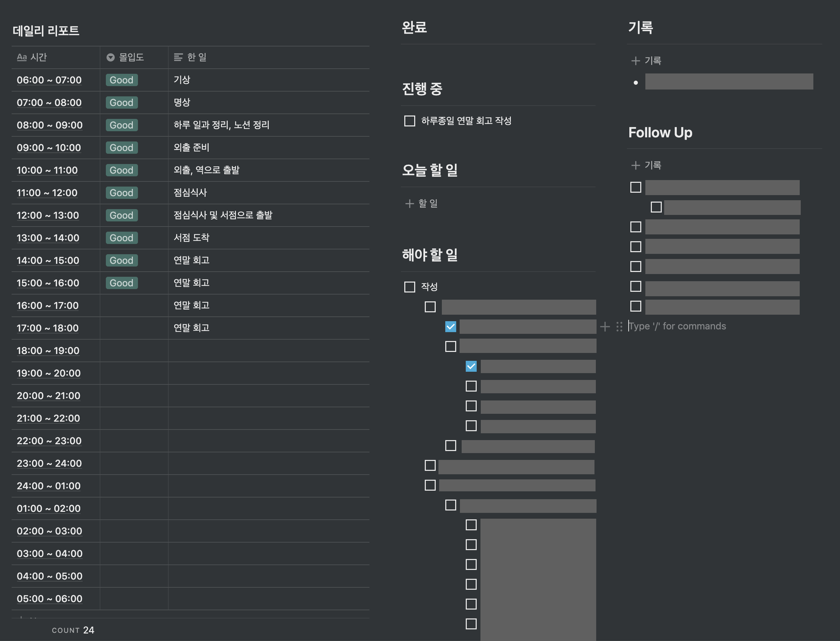Tick the 작성 checkbox under 해야 할 일

pyautogui.click(x=409, y=287)
